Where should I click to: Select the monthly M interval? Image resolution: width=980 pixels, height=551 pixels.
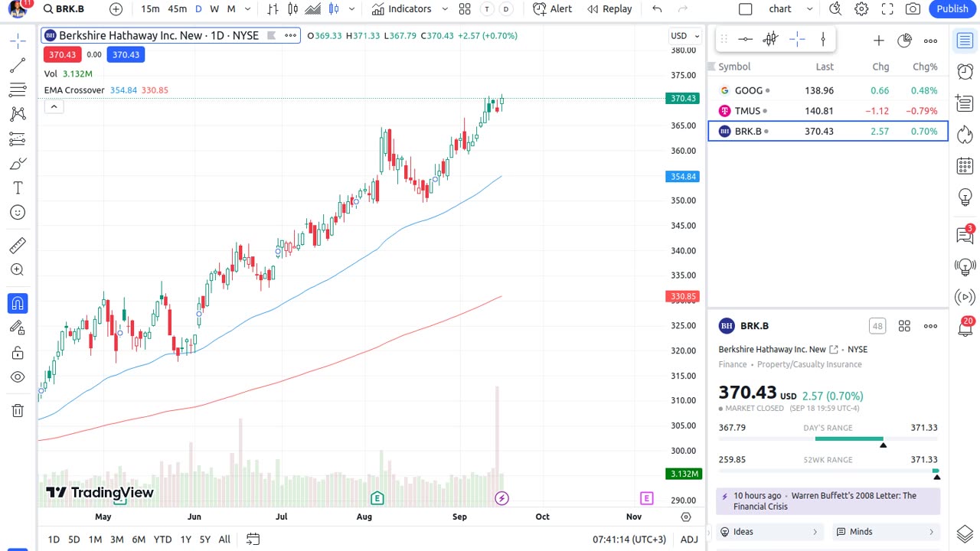click(231, 9)
